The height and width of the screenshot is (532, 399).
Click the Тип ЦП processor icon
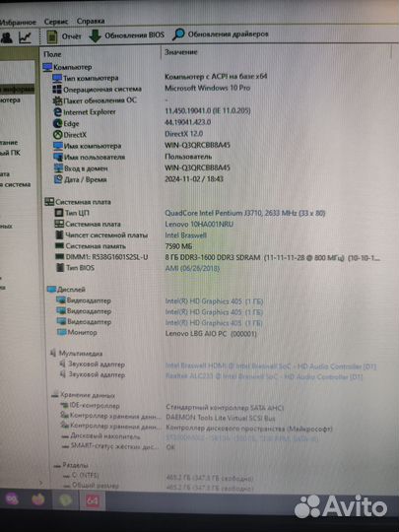(59, 213)
